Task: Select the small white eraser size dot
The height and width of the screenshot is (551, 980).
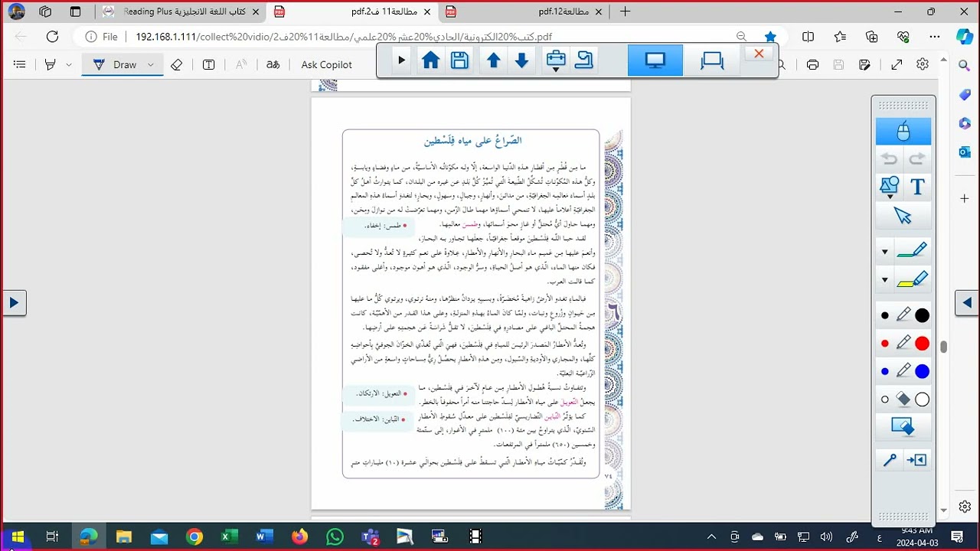Action: 885,399
